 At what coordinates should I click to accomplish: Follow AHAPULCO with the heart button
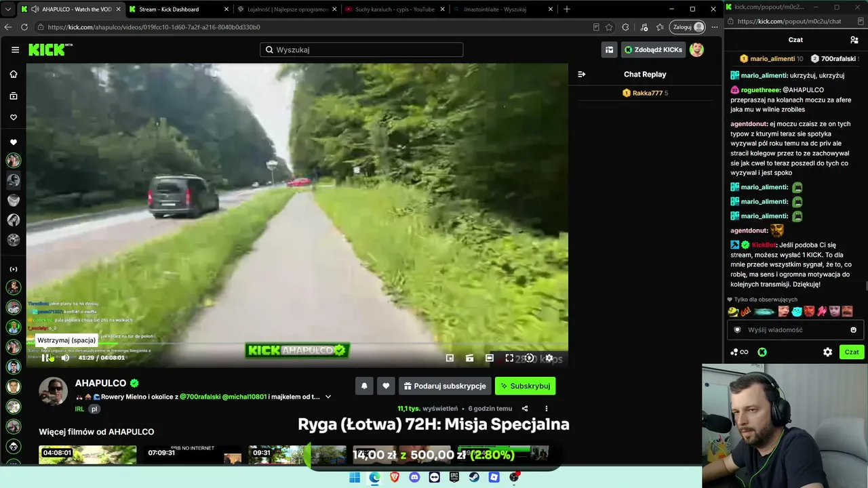[x=386, y=386]
